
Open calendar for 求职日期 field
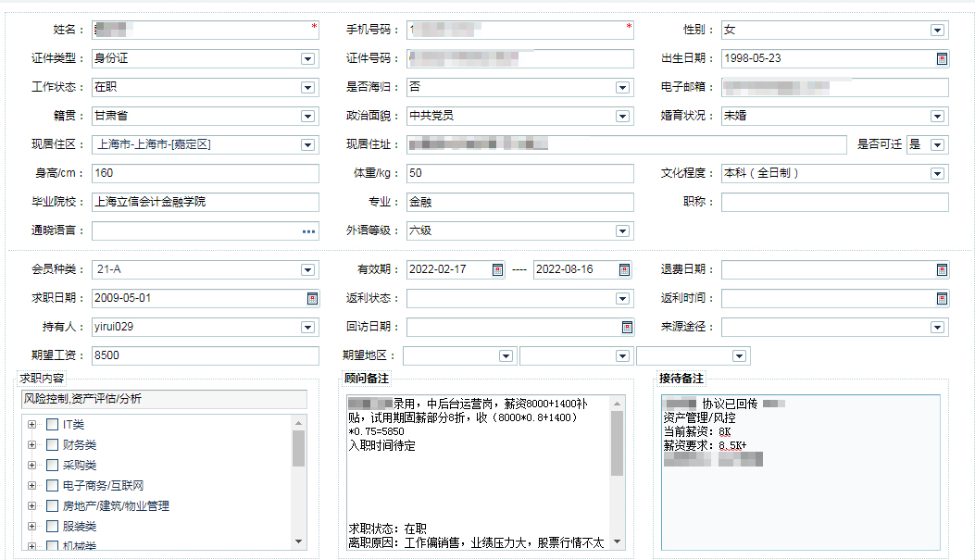(x=312, y=298)
